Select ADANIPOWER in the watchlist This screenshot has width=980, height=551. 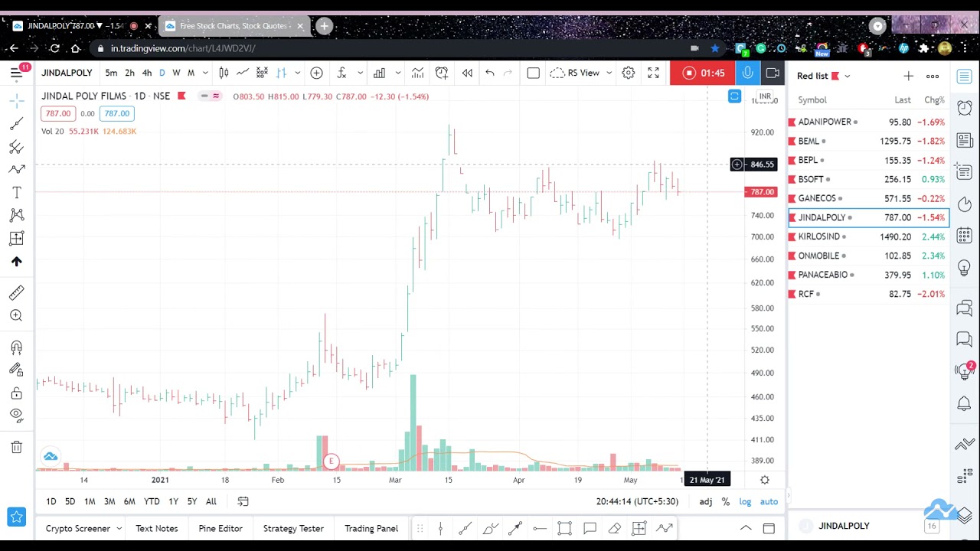[x=869, y=122]
